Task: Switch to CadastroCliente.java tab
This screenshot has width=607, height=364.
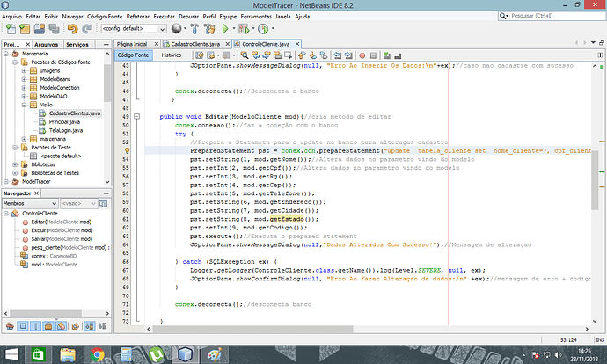Action: tap(195, 44)
